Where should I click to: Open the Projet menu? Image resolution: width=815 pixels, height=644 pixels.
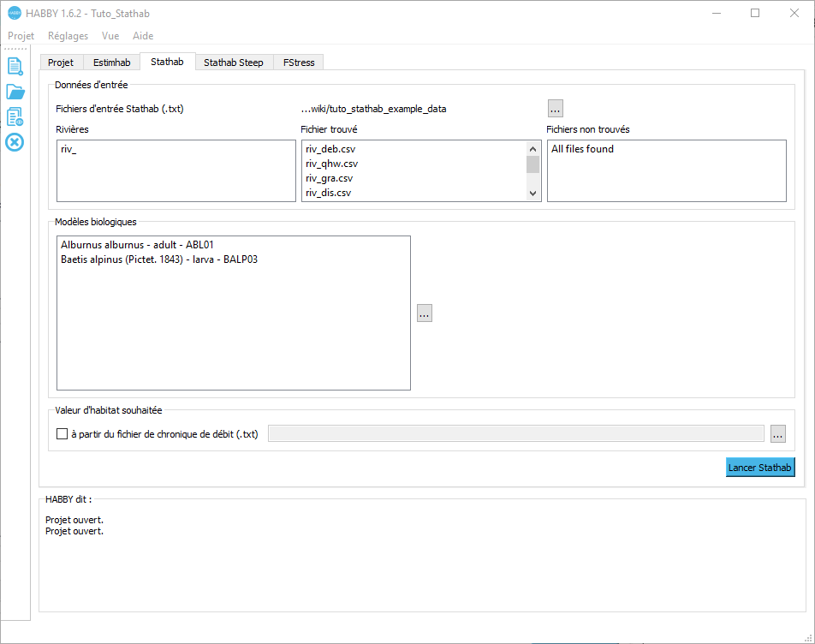(x=21, y=36)
